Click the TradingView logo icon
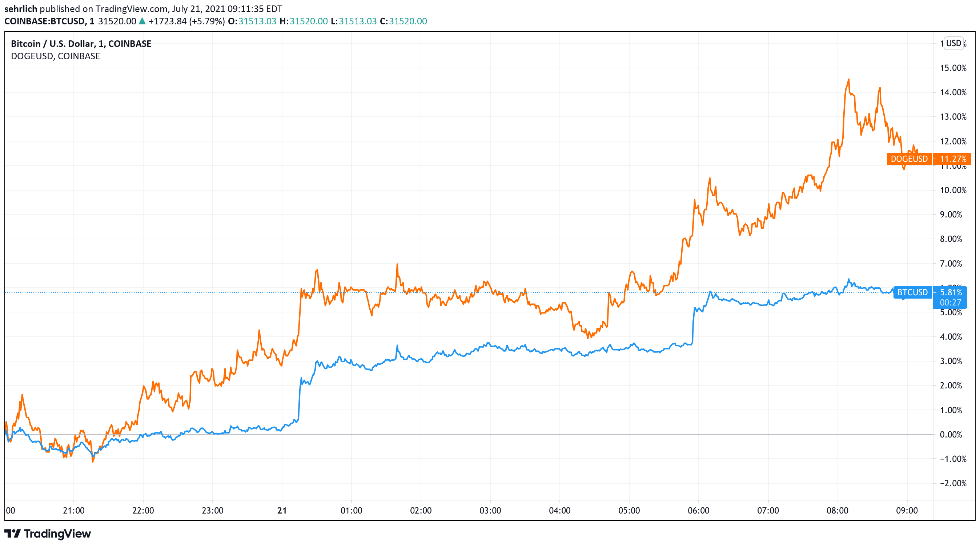 point(12,533)
